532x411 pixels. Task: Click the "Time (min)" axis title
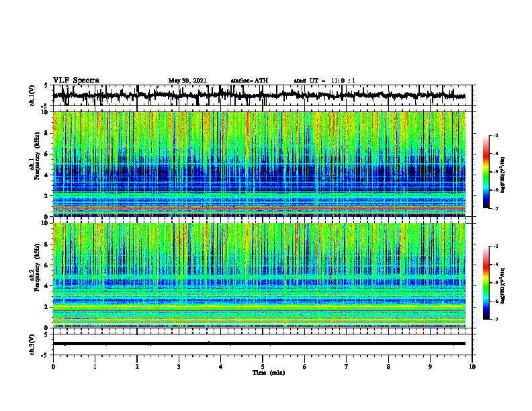coord(269,373)
